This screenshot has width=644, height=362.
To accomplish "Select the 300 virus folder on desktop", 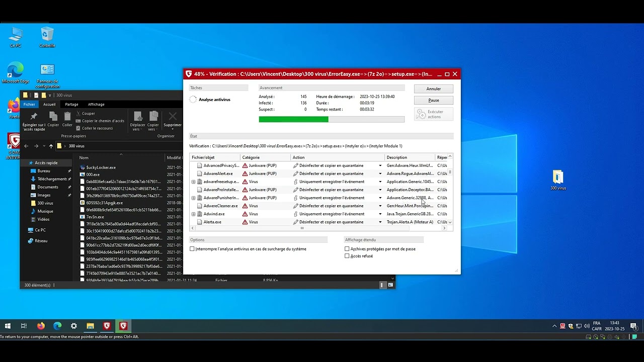I will click(558, 180).
